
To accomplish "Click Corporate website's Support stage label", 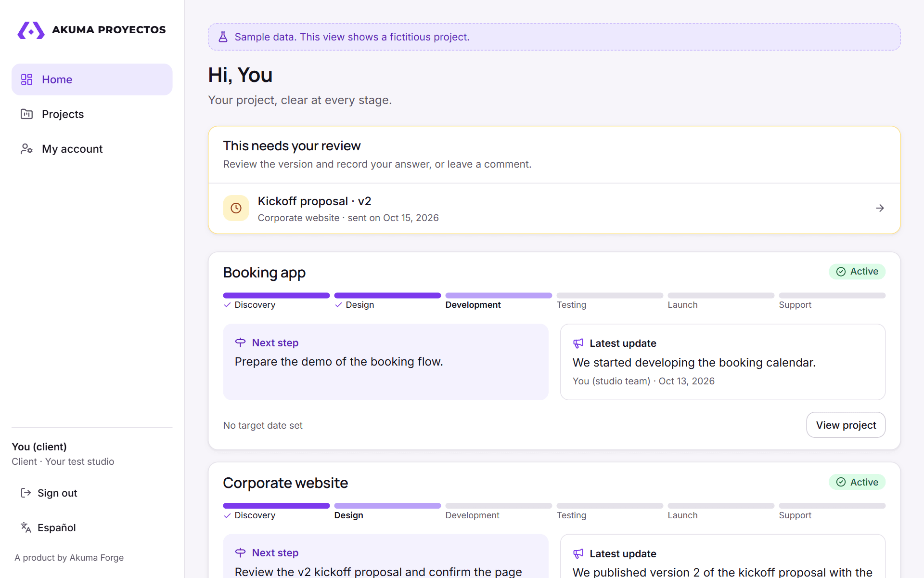I will click(795, 515).
